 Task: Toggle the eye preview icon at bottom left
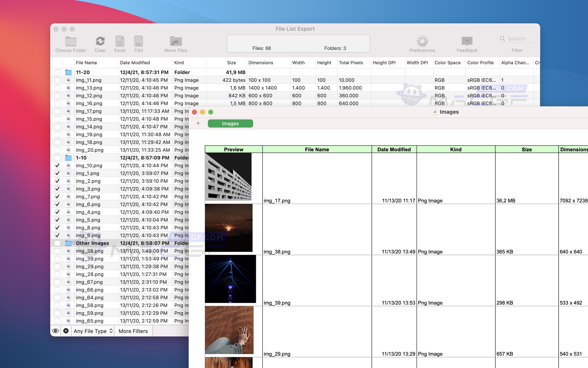[56, 331]
